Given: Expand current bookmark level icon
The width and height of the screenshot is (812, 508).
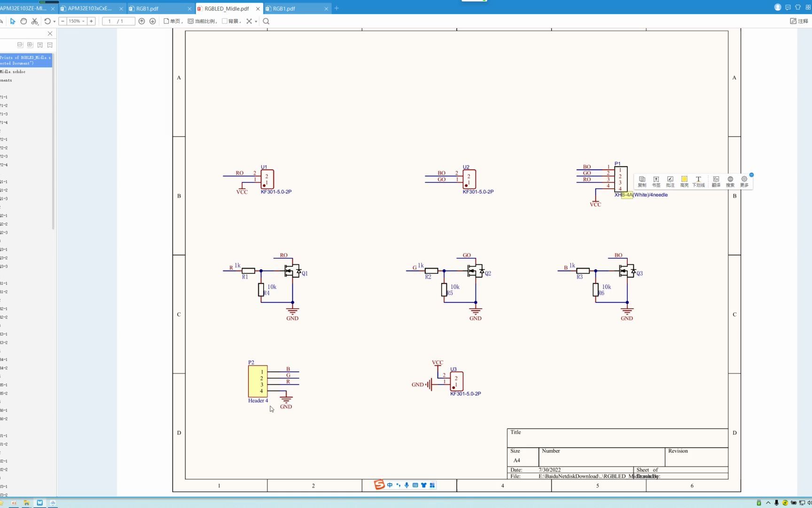Looking at the screenshot, I should point(30,45).
